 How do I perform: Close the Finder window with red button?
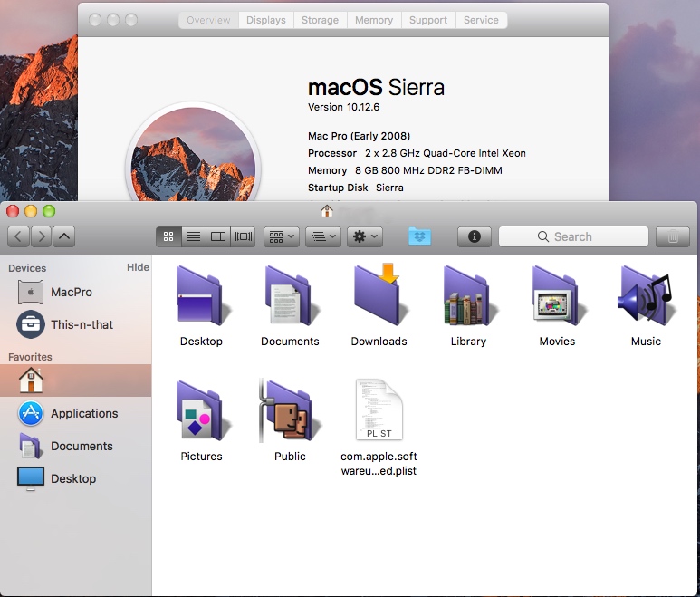point(13,211)
